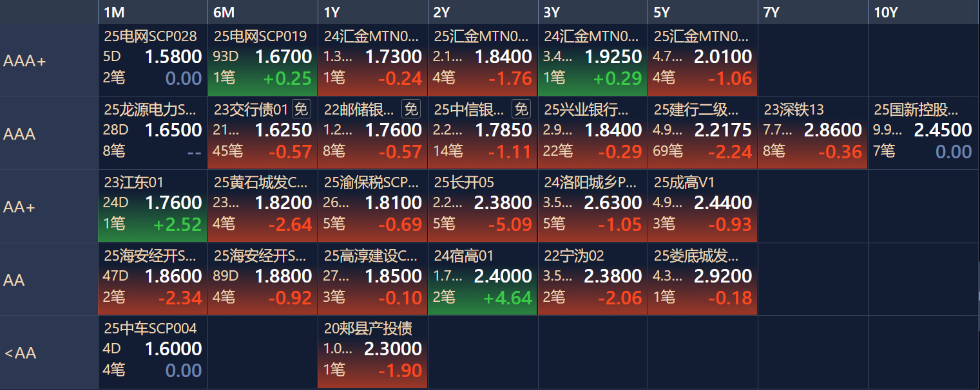Image resolution: width=980 pixels, height=390 pixels.
Task: Click the 免 badge on 25中信银 bond
Action: click(x=521, y=109)
